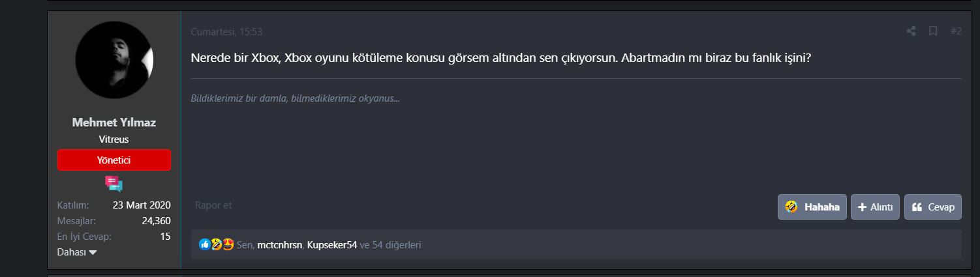Image resolution: width=980 pixels, height=277 pixels.
Task: Bookmark this post with the bookmark icon
Action: pos(933,31)
